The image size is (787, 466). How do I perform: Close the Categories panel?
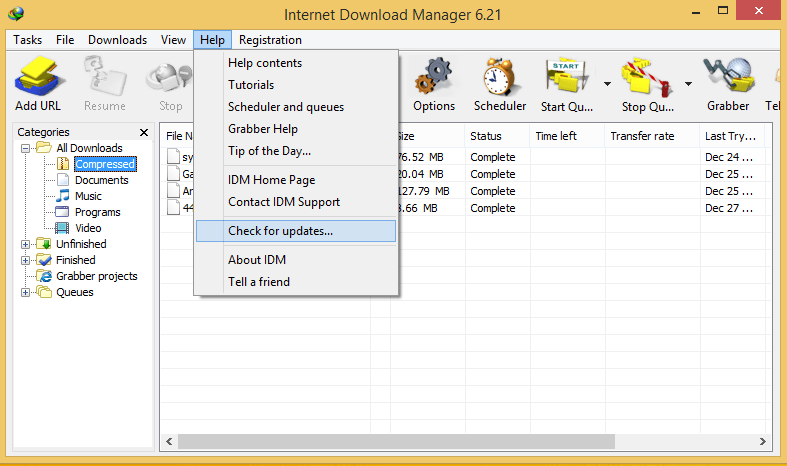(x=144, y=132)
